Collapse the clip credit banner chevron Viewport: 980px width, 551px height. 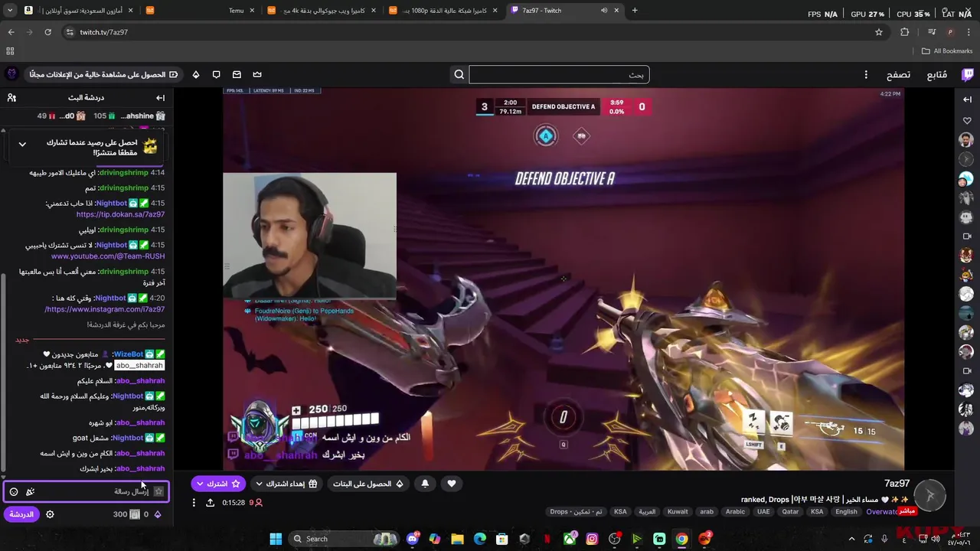coord(22,144)
